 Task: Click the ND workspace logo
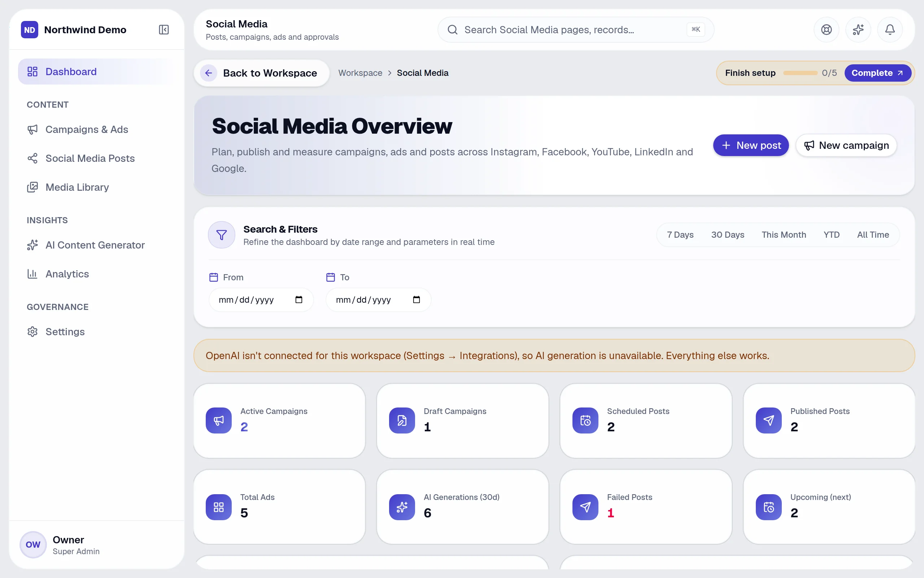click(29, 29)
